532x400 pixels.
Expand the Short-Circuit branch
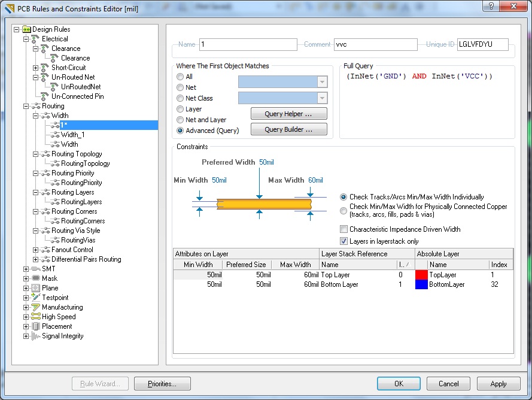[36, 68]
